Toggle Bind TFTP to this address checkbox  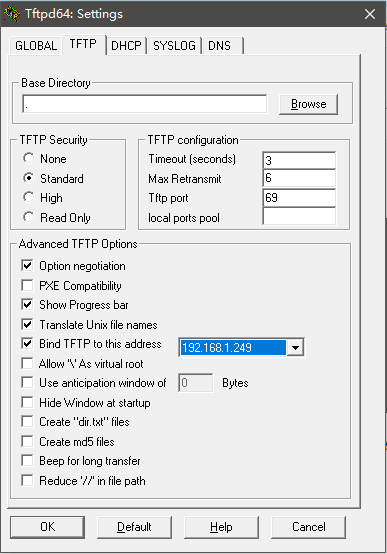click(27, 343)
